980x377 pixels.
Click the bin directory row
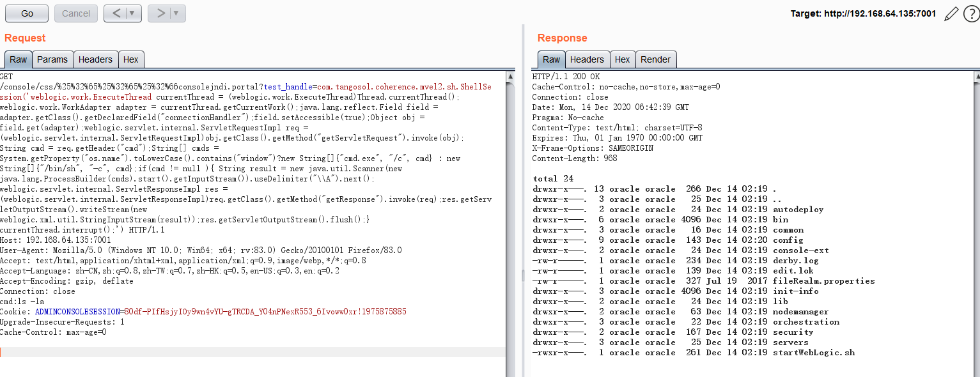point(660,219)
